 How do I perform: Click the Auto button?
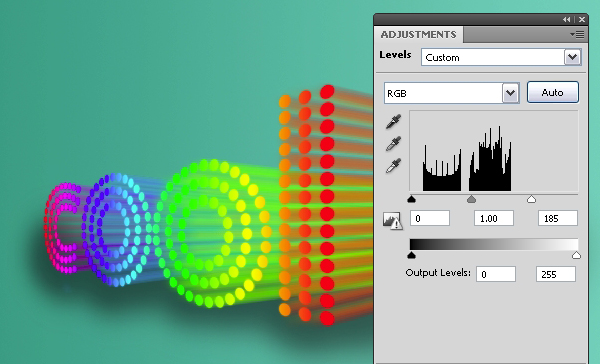pos(553,92)
